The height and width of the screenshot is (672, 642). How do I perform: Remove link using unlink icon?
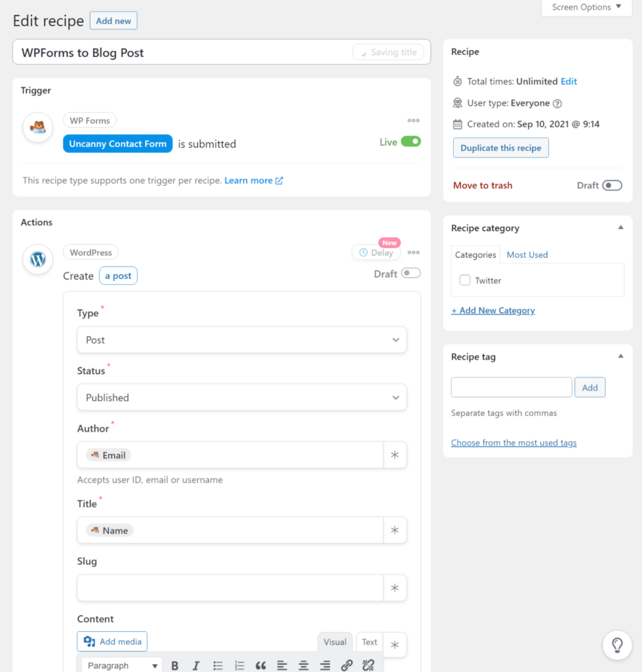click(x=369, y=665)
